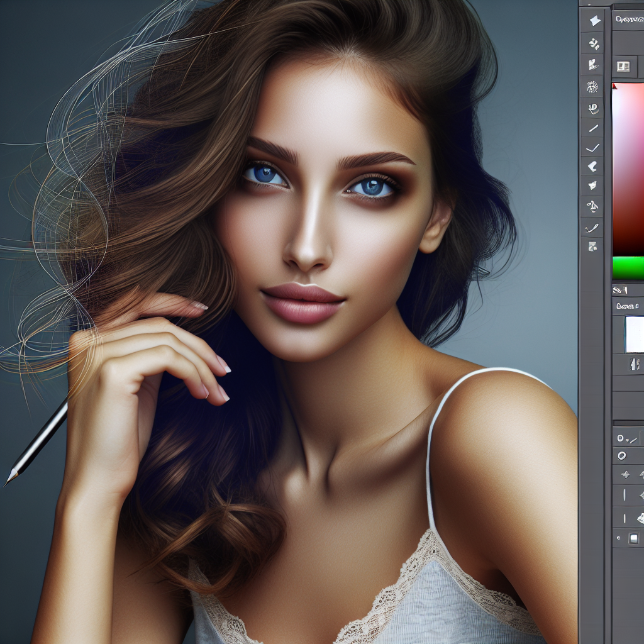Click the round speckled brush tool icon

pos(592,86)
